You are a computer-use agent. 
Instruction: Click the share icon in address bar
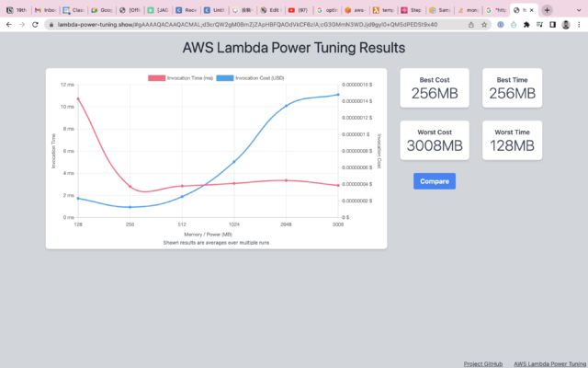pyautogui.click(x=471, y=24)
